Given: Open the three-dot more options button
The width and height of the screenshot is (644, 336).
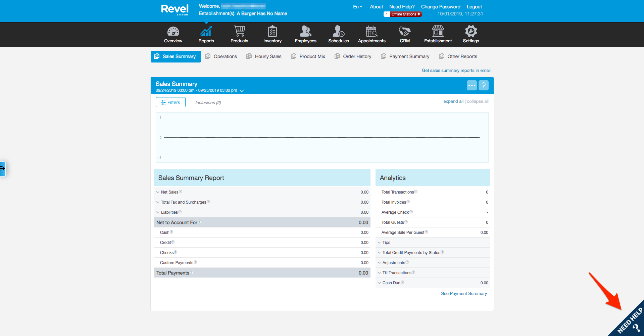Looking at the screenshot, I should (472, 85).
